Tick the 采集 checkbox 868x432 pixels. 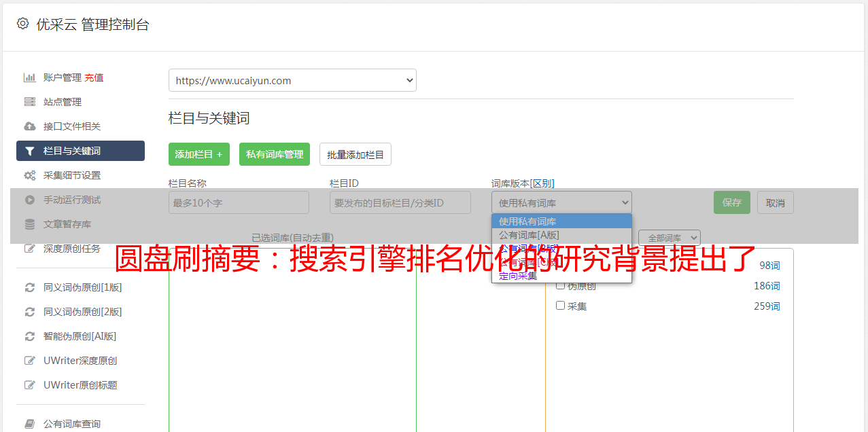click(561, 306)
